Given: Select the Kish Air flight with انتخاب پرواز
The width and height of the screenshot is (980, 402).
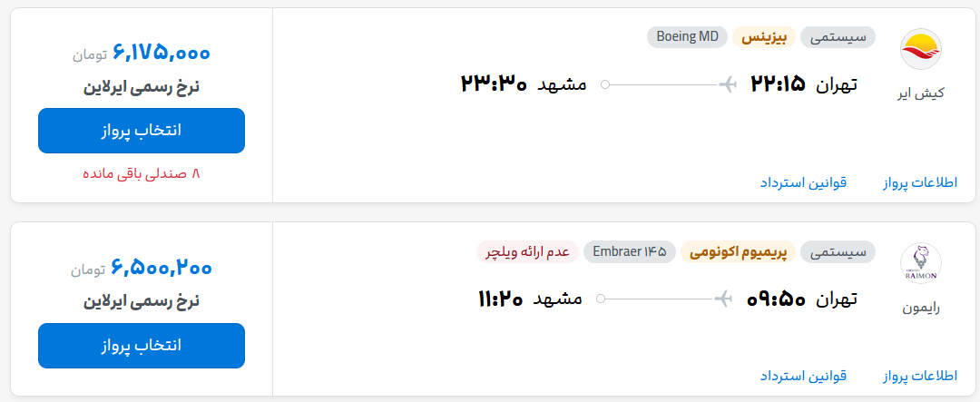Looking at the screenshot, I should click(x=142, y=131).
